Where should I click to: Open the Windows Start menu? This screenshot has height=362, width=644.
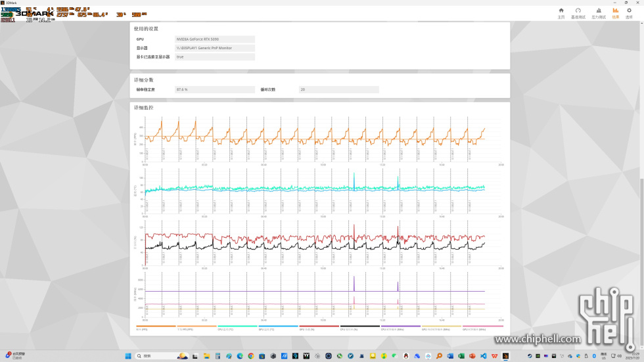pos(127,356)
